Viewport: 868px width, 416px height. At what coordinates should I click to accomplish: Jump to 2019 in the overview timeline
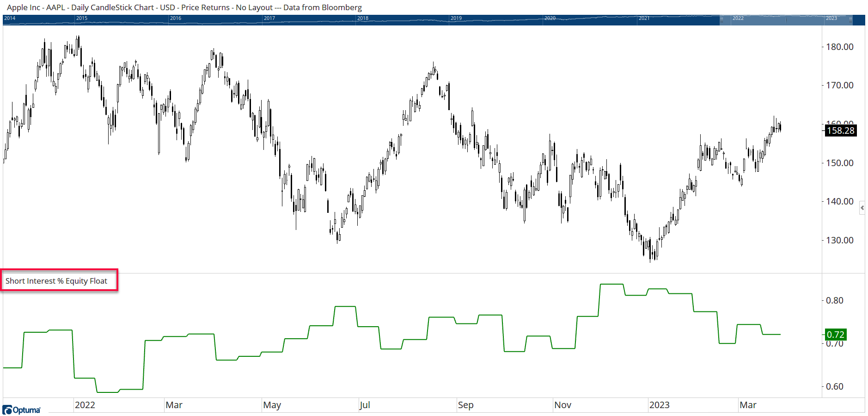click(456, 18)
